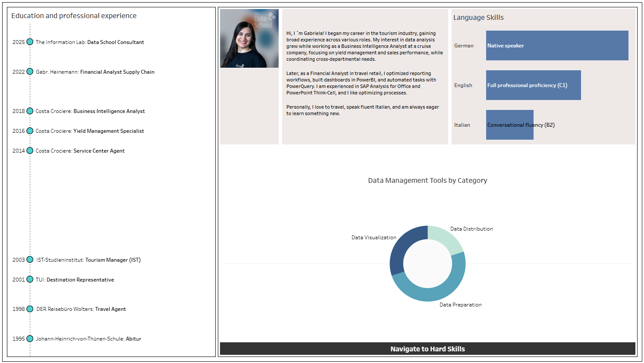The width and height of the screenshot is (644, 363).
Task: Click 'Tourism Manager (IST)' entry text
Action: (x=113, y=260)
